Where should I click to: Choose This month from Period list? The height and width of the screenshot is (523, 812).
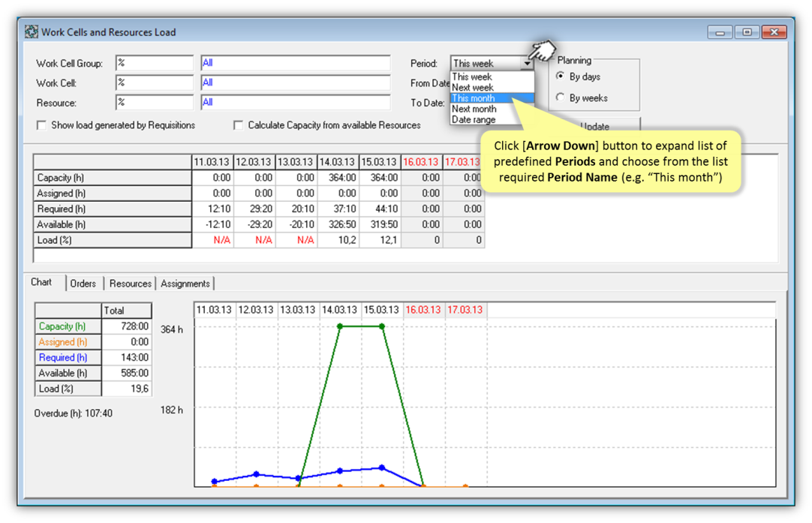[x=492, y=98]
